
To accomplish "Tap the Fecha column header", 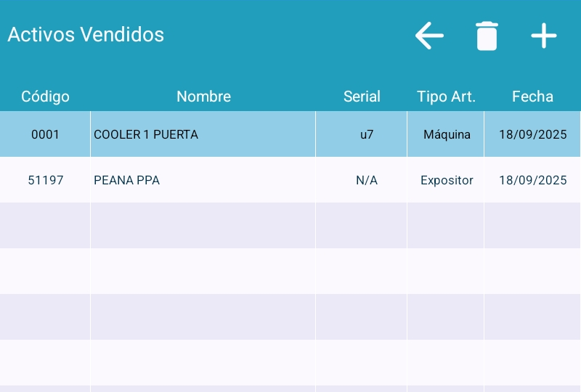I will coord(532,97).
